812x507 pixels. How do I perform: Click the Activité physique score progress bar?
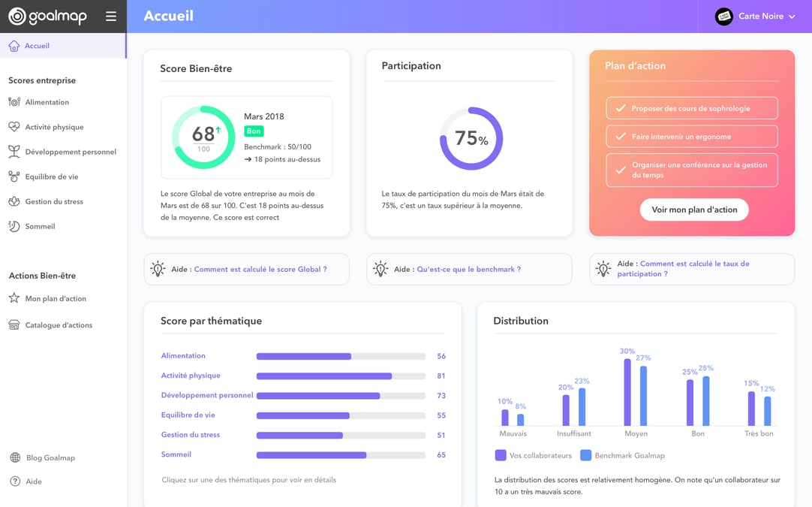pos(341,376)
